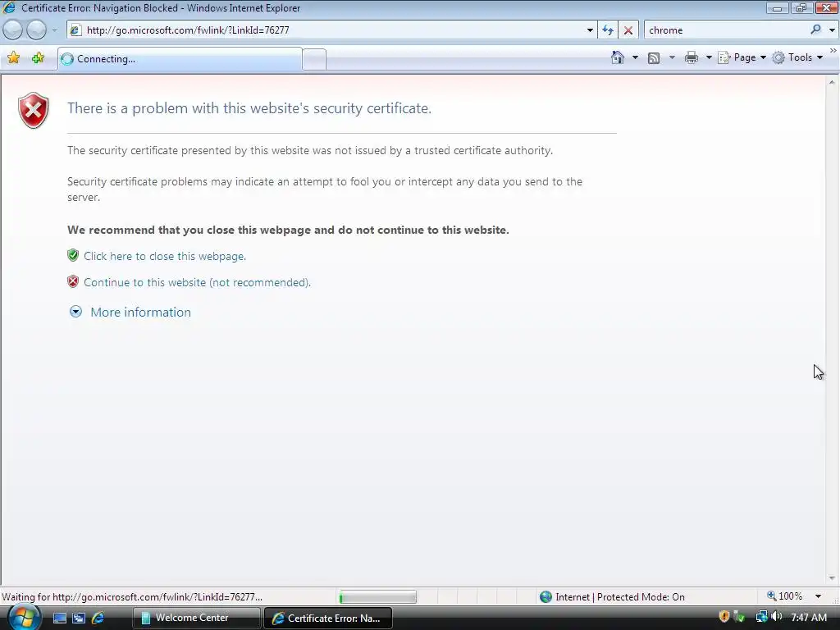Expand the address bar history dropdown

(590, 30)
